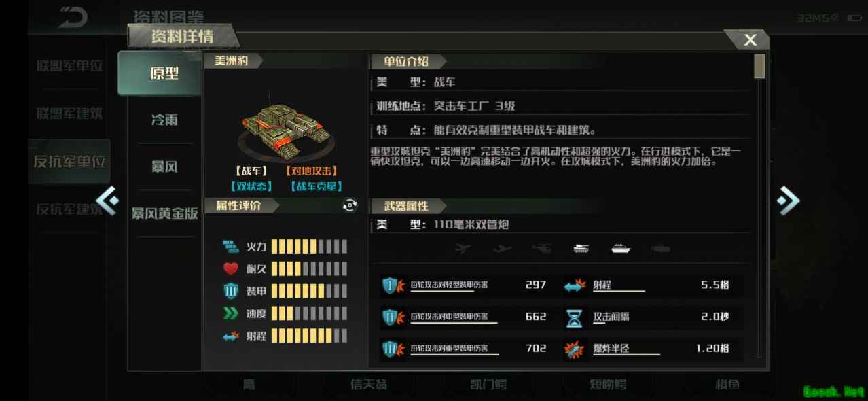The height and width of the screenshot is (401, 868).
Task: Click the refresh icon beside 属性评价
Action: point(350,205)
